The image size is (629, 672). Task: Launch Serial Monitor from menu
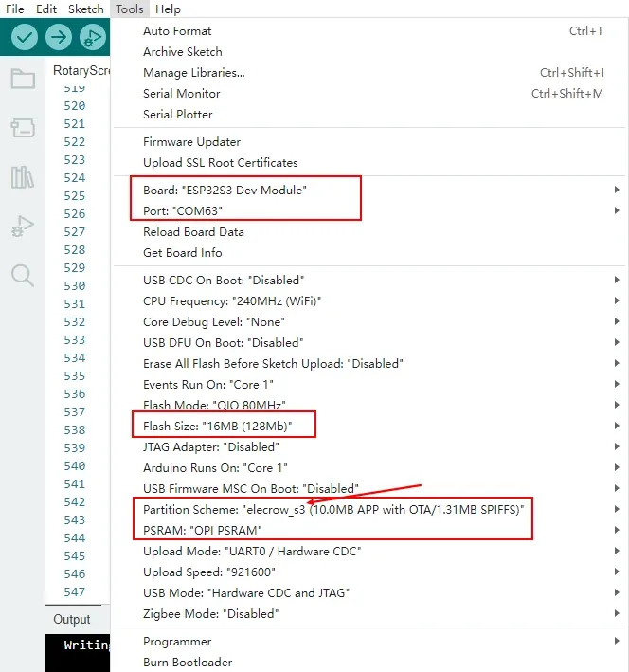369,94
